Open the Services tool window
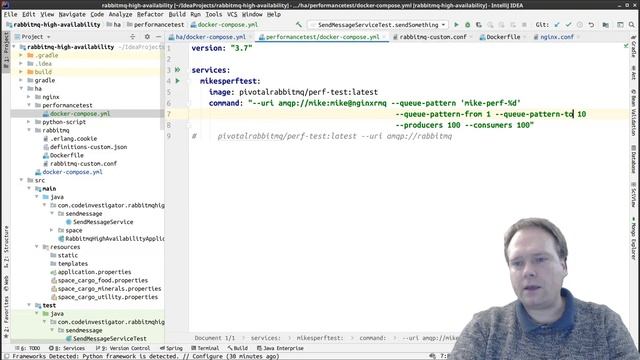 tap(67, 348)
